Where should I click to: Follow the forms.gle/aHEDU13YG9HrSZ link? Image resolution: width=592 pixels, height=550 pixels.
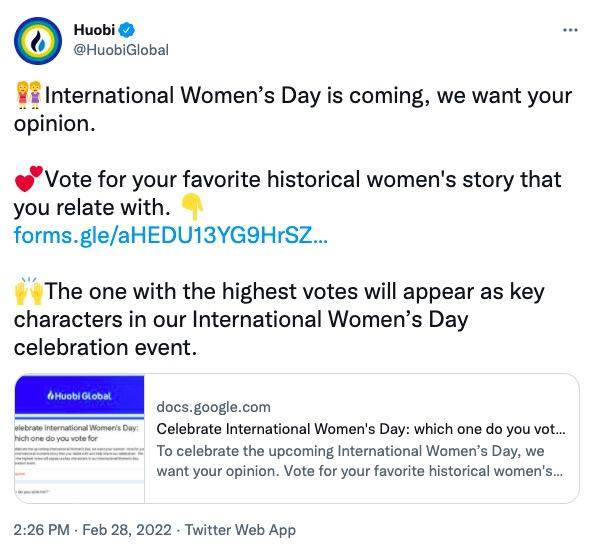(171, 235)
